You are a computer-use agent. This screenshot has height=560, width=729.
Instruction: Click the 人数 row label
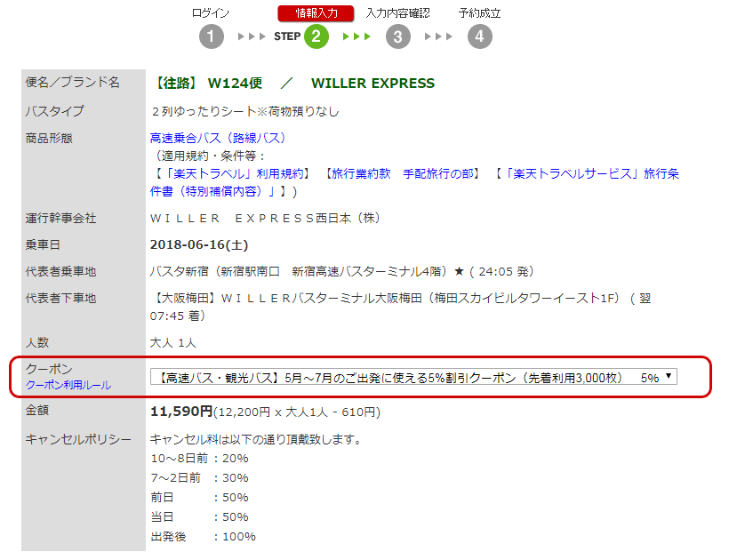(37, 342)
